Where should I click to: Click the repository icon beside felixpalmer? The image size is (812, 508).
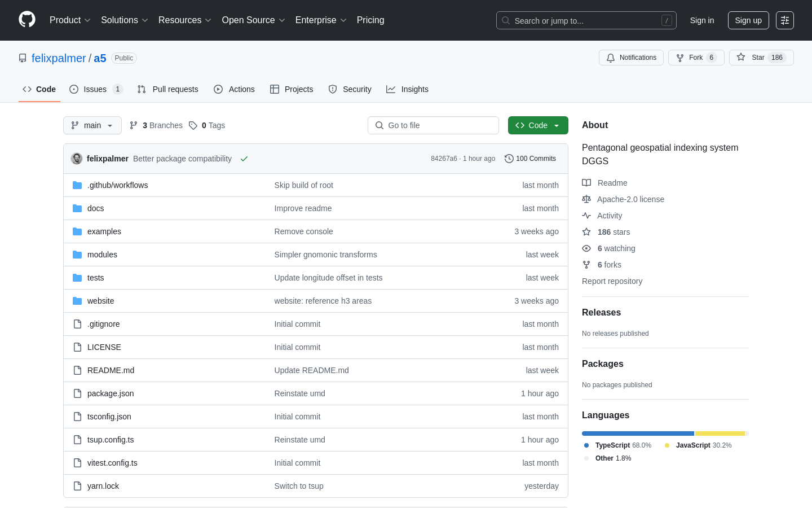point(23,58)
